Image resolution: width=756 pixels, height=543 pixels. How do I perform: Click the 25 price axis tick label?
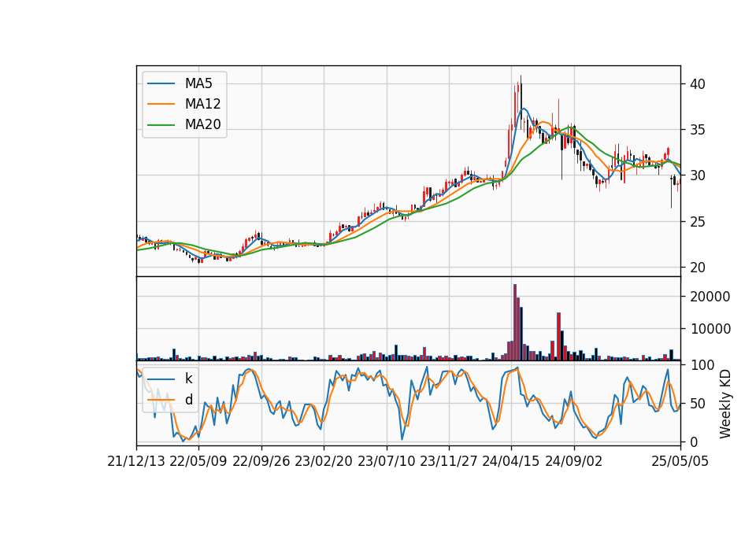pos(698,222)
